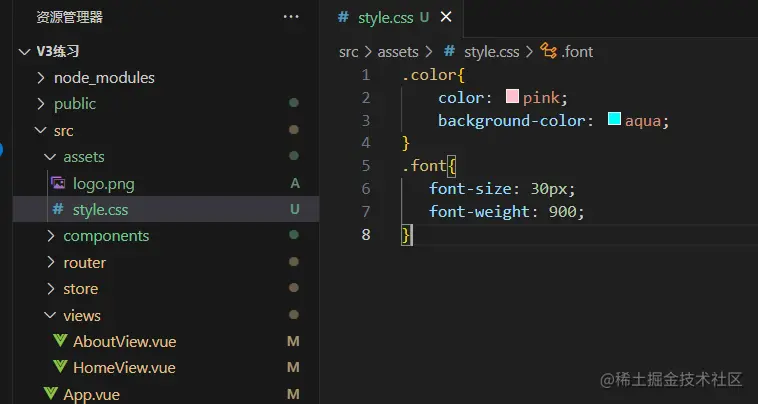This screenshot has height=404, width=758.
Task: Close the style.css editor tab
Action: [446, 17]
